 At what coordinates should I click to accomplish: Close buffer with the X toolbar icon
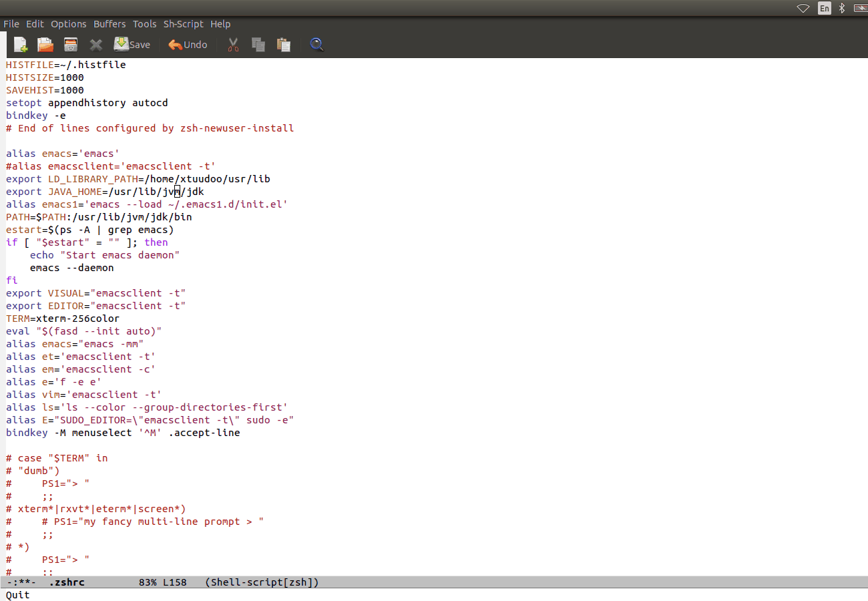pyautogui.click(x=96, y=45)
